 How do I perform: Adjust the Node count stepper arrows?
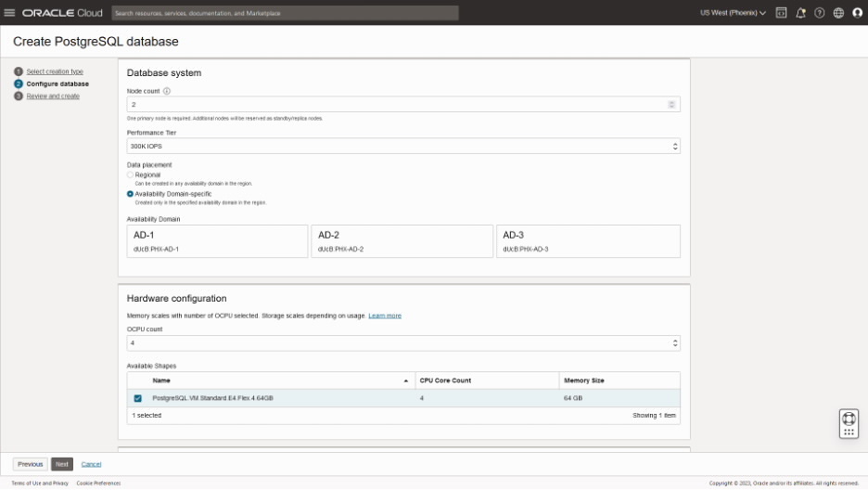[671, 104]
